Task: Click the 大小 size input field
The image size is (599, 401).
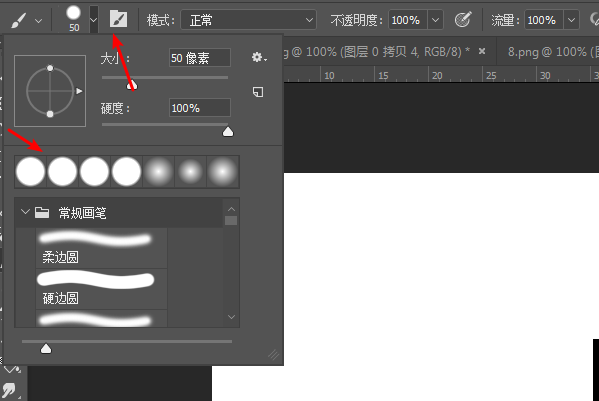Action: click(200, 58)
